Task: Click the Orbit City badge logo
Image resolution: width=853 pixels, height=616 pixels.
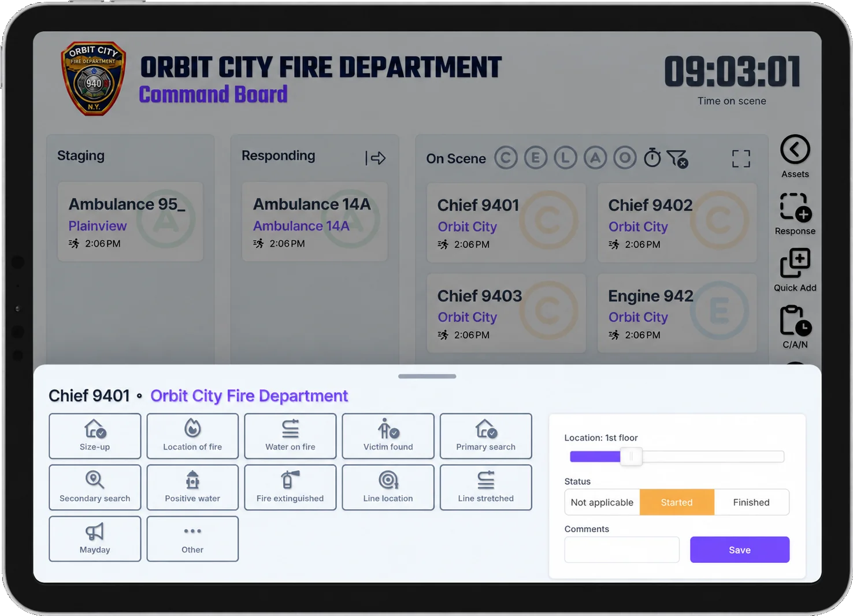Action: point(93,79)
